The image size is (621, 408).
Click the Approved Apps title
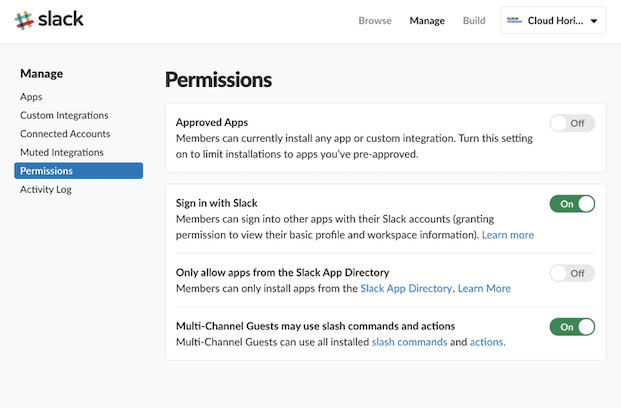point(212,122)
